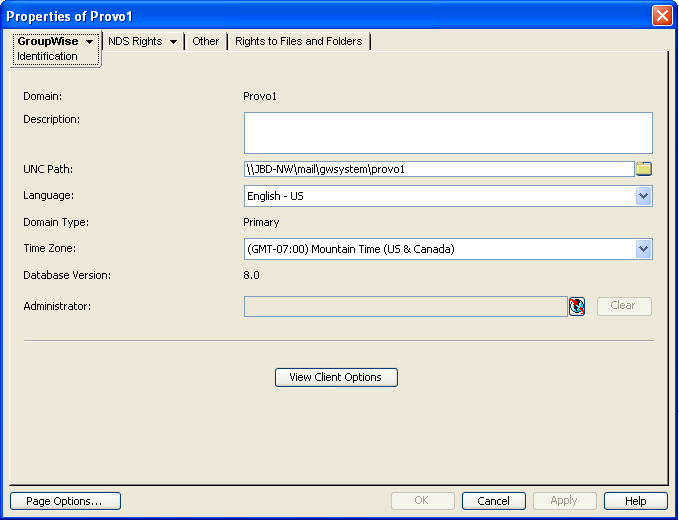679x520 pixels.
Task: Expand the NDS Rights tab dropdown arrow
Action: click(x=173, y=42)
